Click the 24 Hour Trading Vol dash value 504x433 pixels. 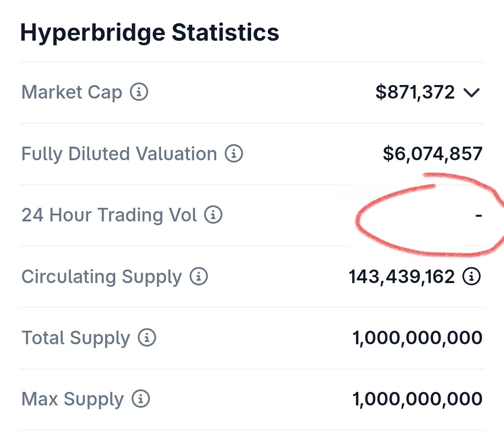478,215
